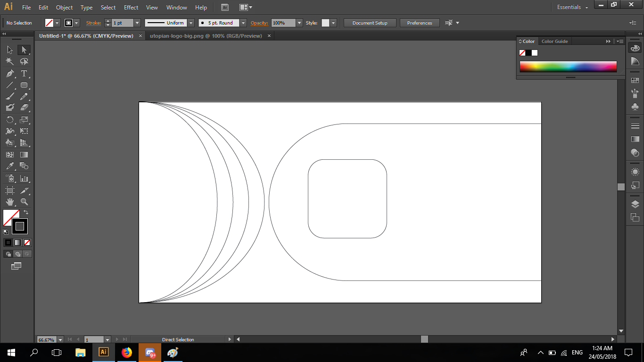Choose the Hand tool

tap(10, 202)
